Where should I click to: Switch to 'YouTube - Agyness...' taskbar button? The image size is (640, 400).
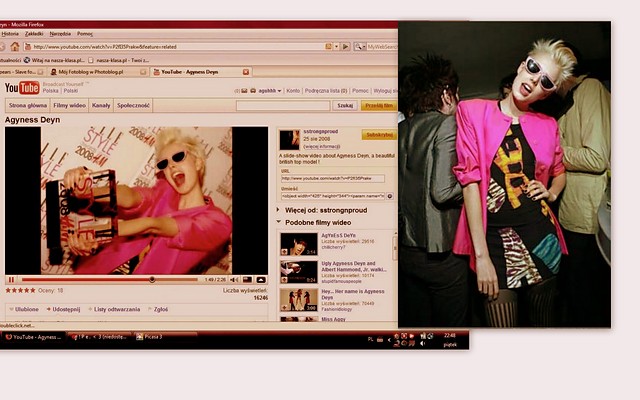coord(33,337)
